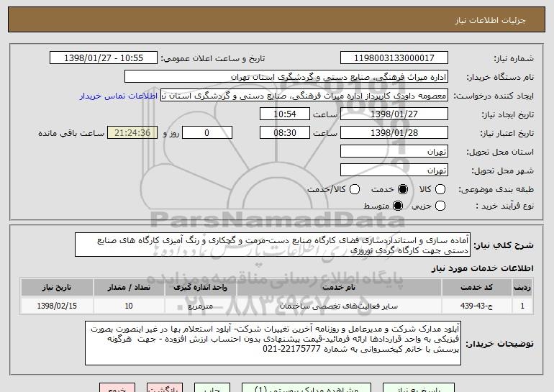Click the تاریخ اعتبار نیاز label
554x392 pixels.
(x=507, y=134)
